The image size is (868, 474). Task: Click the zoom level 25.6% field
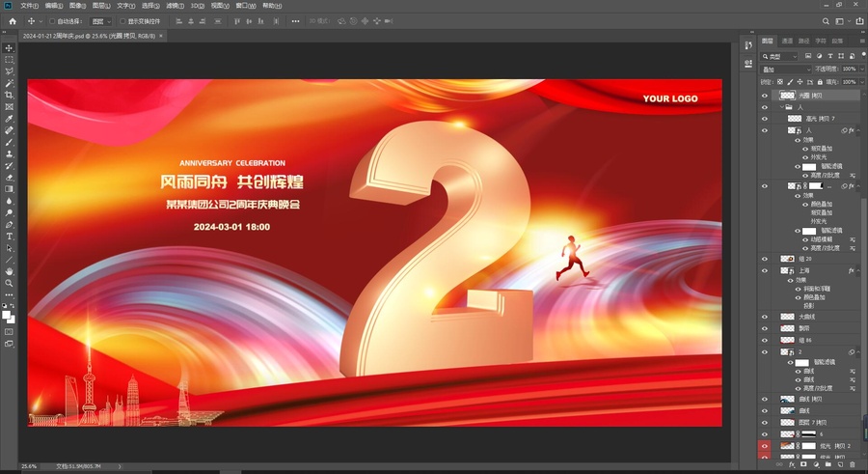point(29,466)
